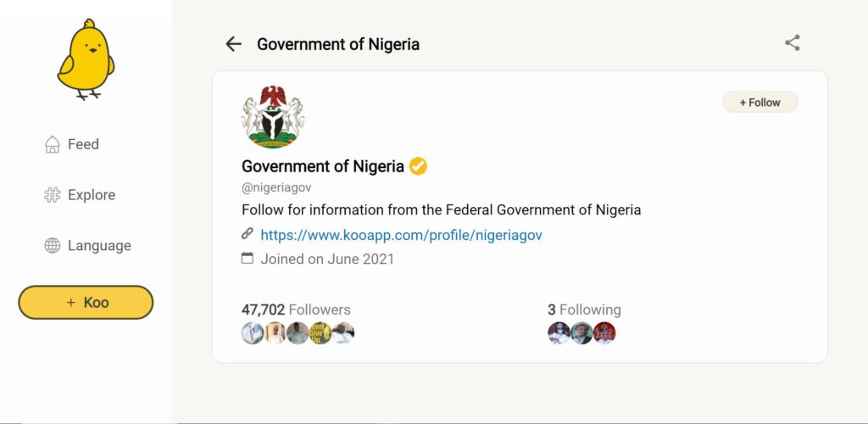Open the Language globe icon
The height and width of the screenshot is (424, 868).
click(52, 245)
